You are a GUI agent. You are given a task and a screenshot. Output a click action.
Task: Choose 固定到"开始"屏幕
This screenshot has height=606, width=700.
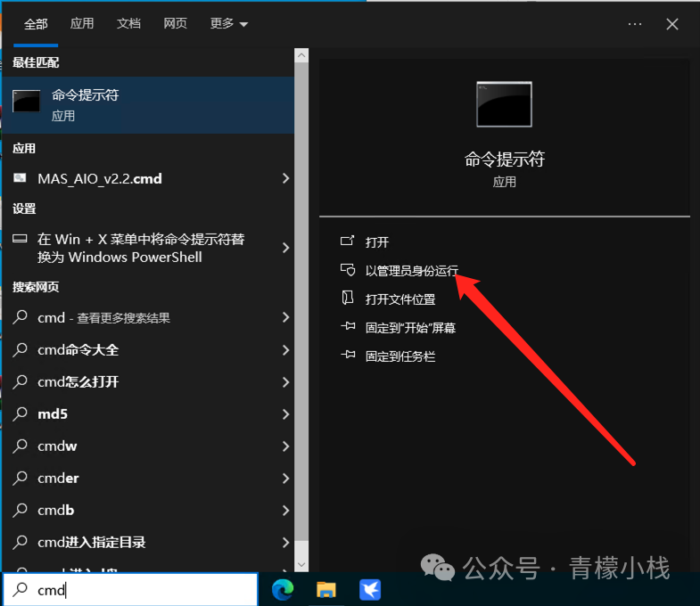410,328
